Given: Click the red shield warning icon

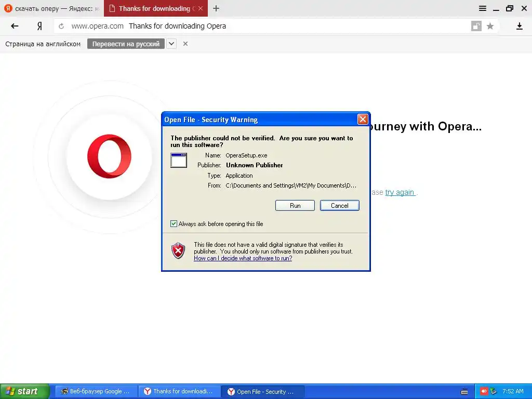Looking at the screenshot, I should (x=178, y=251).
